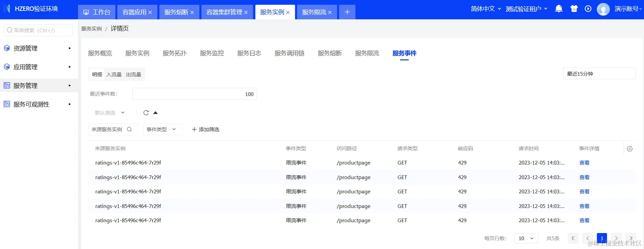Open rows per page dropdown showing 10
The height and width of the screenshot is (249, 644).
526,238
